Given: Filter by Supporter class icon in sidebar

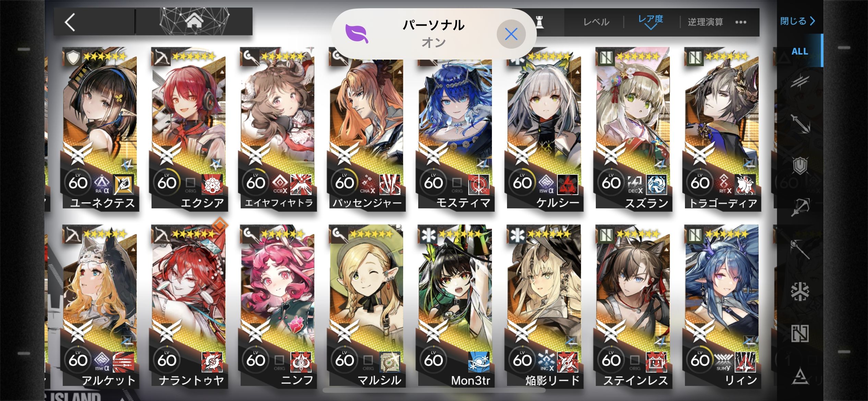Looking at the screenshot, I should [x=800, y=333].
